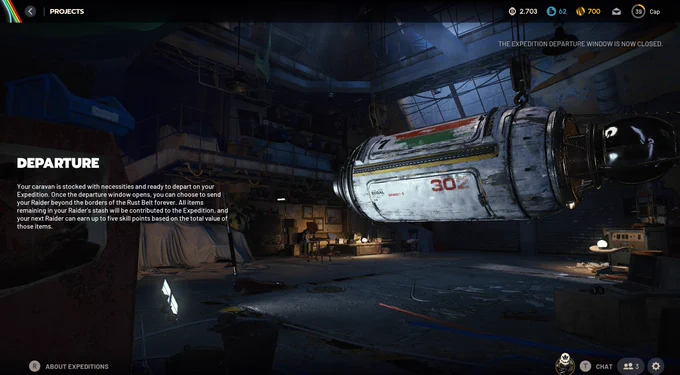Open the settings gear
680x375 pixels.
click(x=656, y=366)
